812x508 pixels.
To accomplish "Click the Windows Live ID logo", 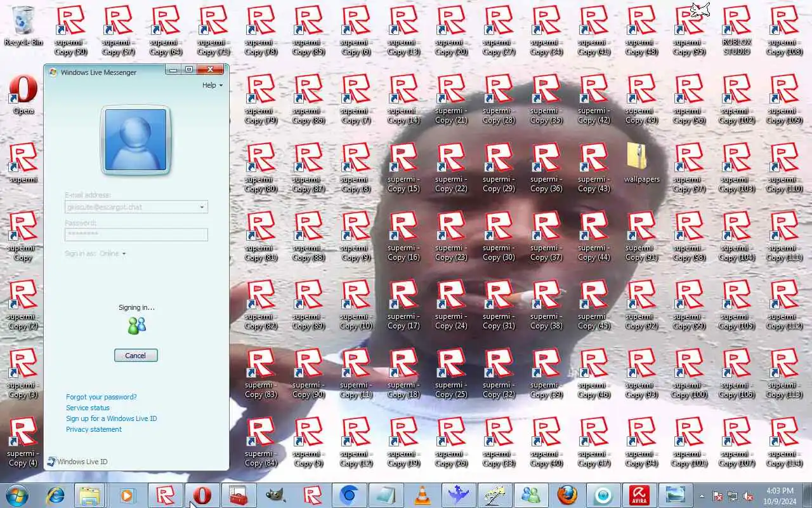I will 77,462.
